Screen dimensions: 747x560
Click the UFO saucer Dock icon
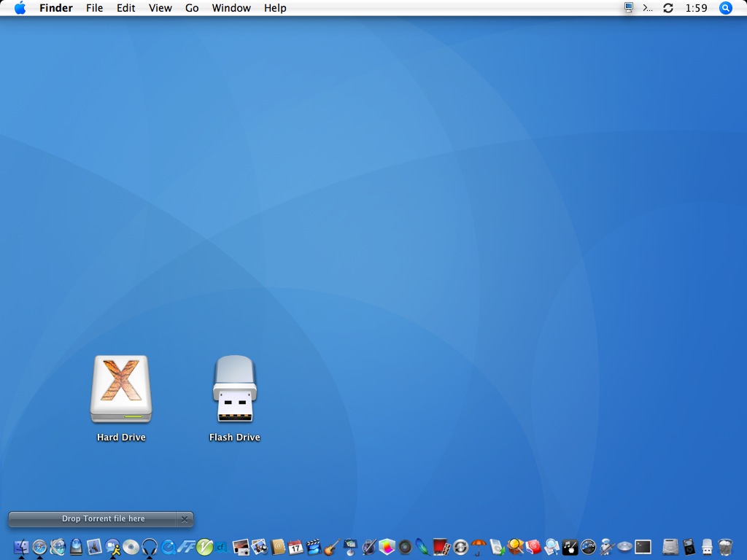click(625, 546)
